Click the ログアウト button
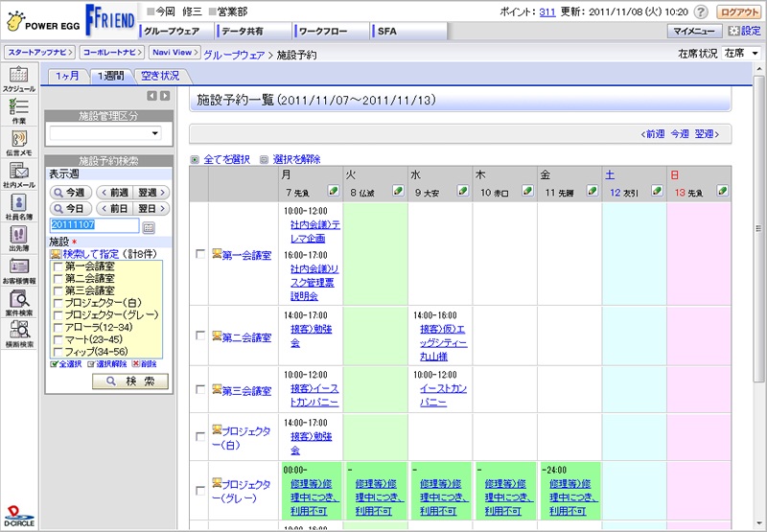 pos(739,12)
